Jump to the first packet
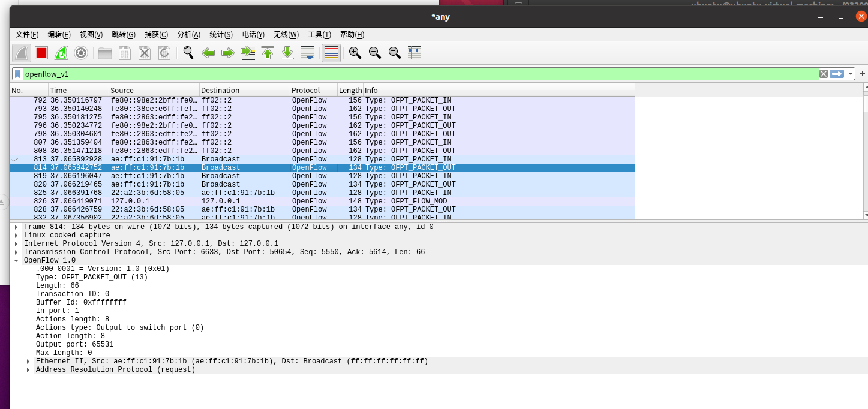This screenshot has height=409, width=868. [x=268, y=53]
